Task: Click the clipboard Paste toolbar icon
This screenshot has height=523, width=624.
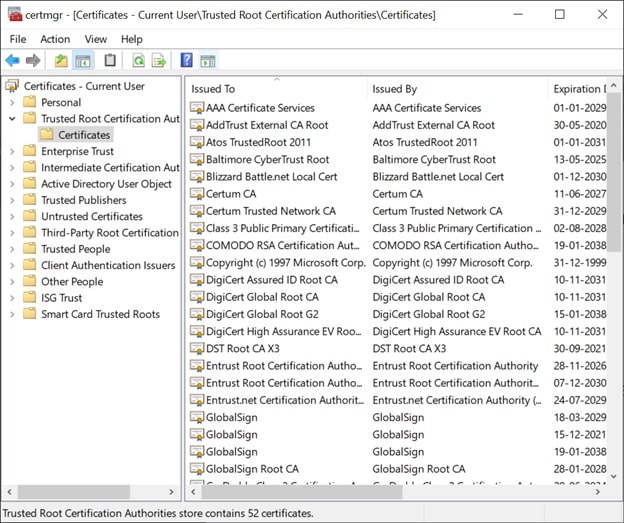Action: pyautogui.click(x=110, y=61)
